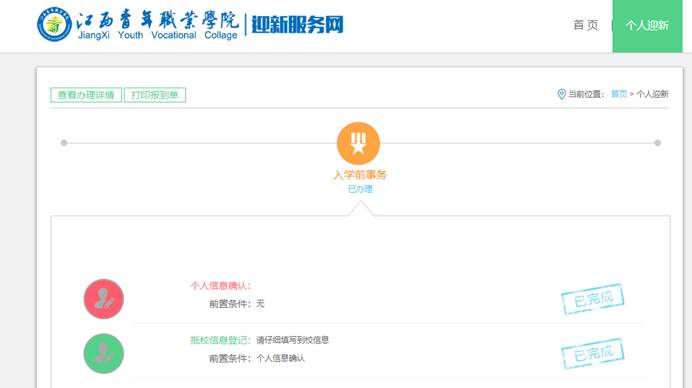Click the red 个人信息确认 user icon
This screenshot has height=388, width=692.
pos(104,299)
